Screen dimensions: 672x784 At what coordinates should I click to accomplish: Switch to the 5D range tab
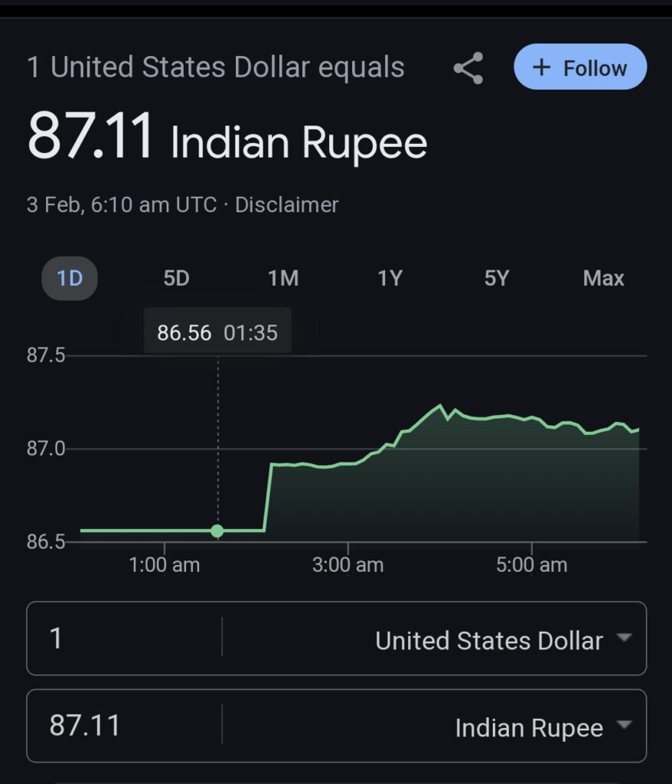[176, 278]
